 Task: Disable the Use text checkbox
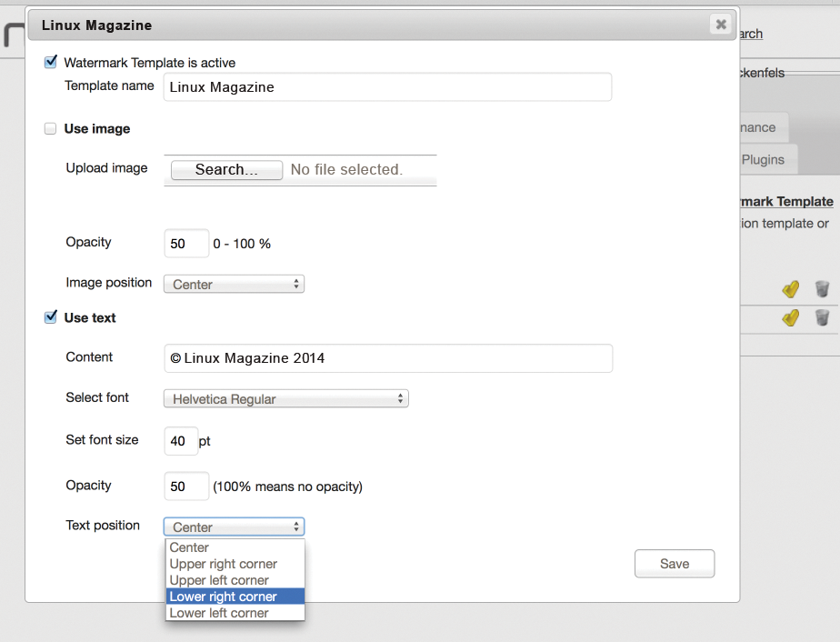[x=50, y=317]
